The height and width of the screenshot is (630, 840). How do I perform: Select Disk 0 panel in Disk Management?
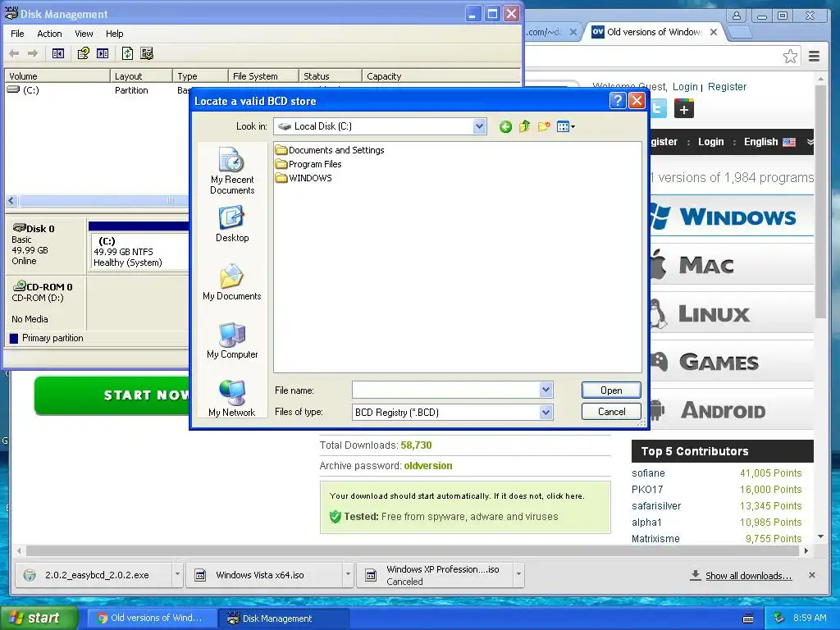coord(45,245)
